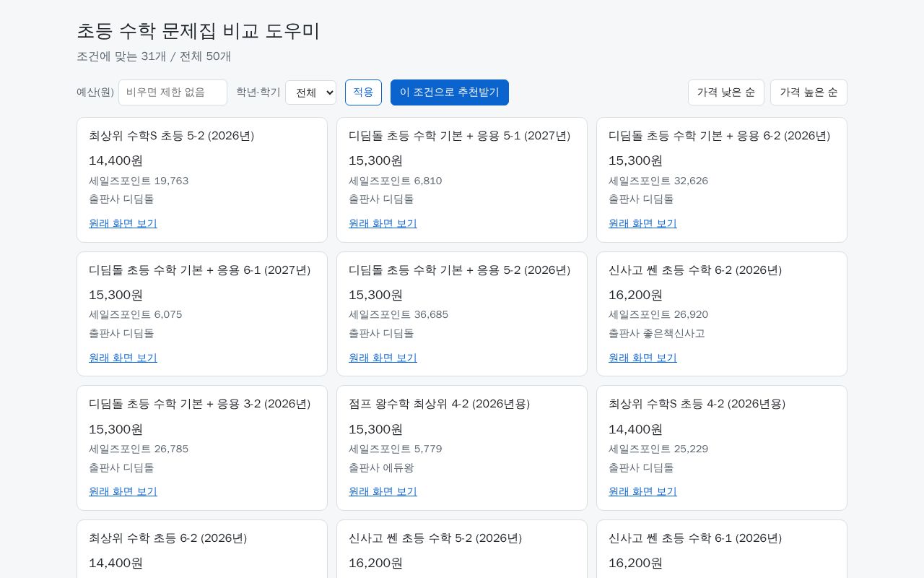Select title 최상위 수학 초등 6-2 (2026년)

click(x=168, y=538)
